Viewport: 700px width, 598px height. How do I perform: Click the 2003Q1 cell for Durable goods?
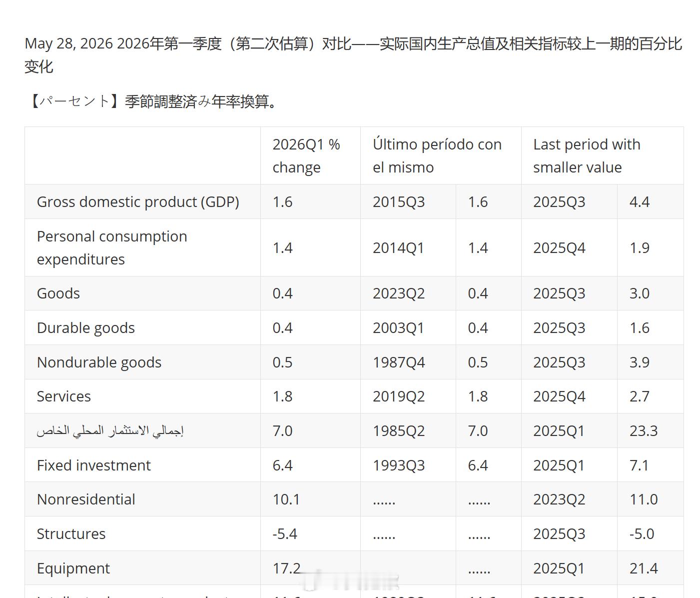[398, 328]
